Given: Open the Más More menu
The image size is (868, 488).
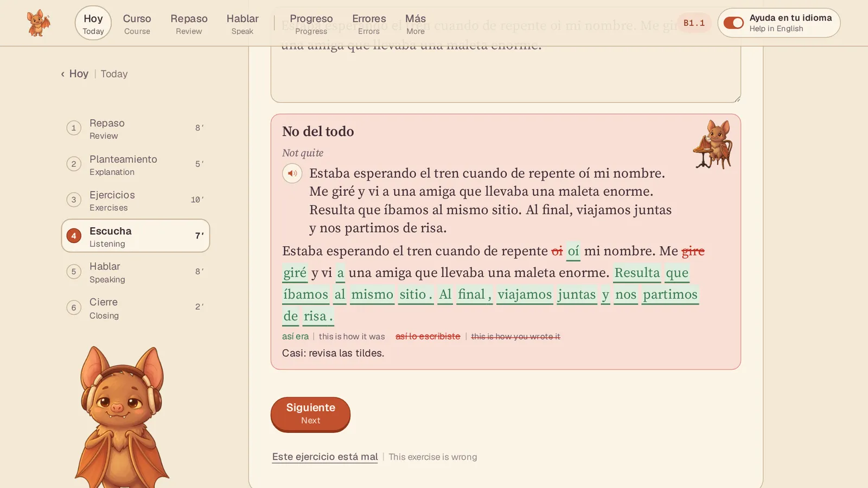Looking at the screenshot, I should pos(416,24).
